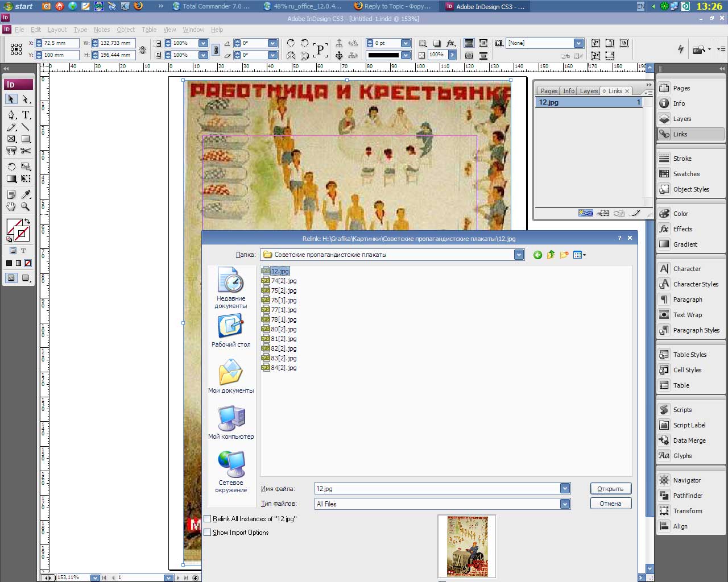This screenshot has width=728, height=582.
Task: Expand the Папка folder dropdown
Action: point(519,255)
